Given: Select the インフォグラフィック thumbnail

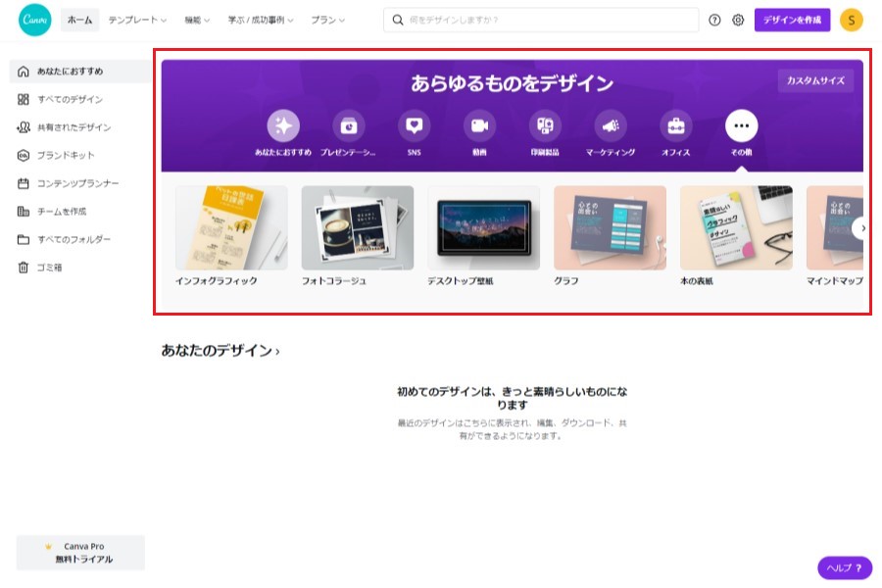Looking at the screenshot, I should click(231, 228).
